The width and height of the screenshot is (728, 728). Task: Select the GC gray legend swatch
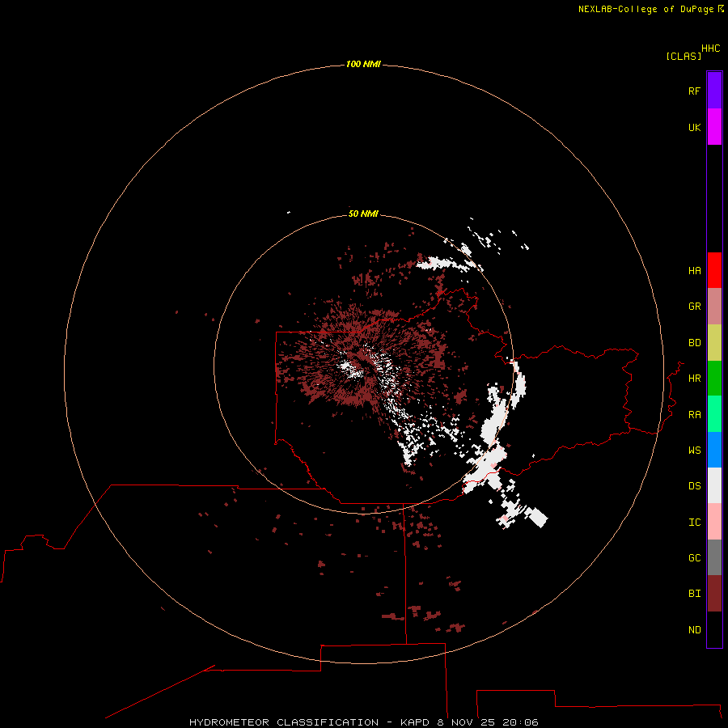click(714, 557)
